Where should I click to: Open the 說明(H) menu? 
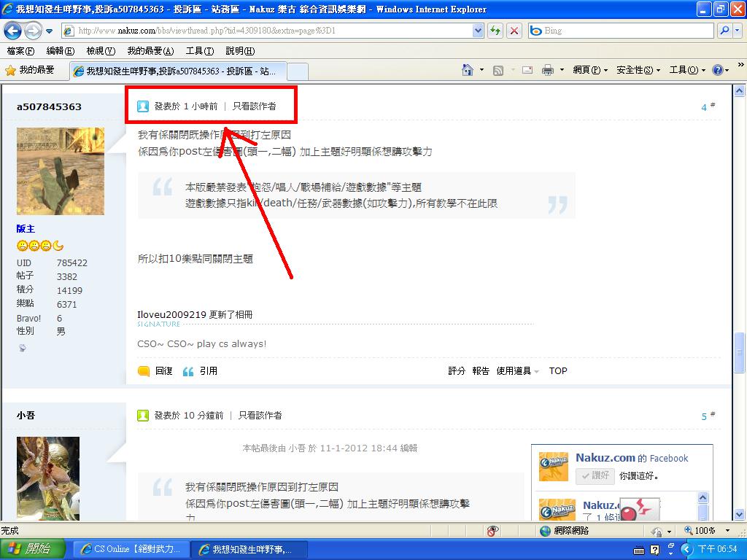239,51
